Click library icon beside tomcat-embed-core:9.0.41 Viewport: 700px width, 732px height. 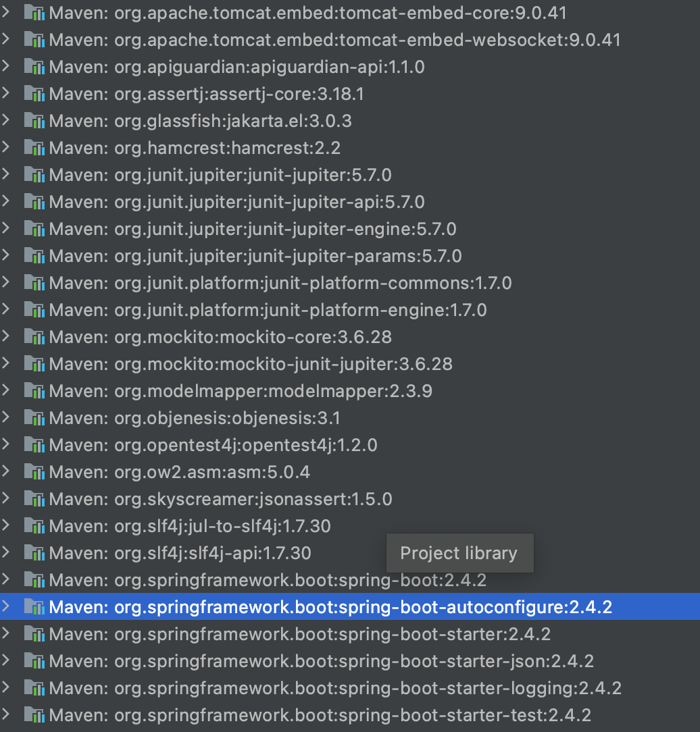[x=34, y=13]
